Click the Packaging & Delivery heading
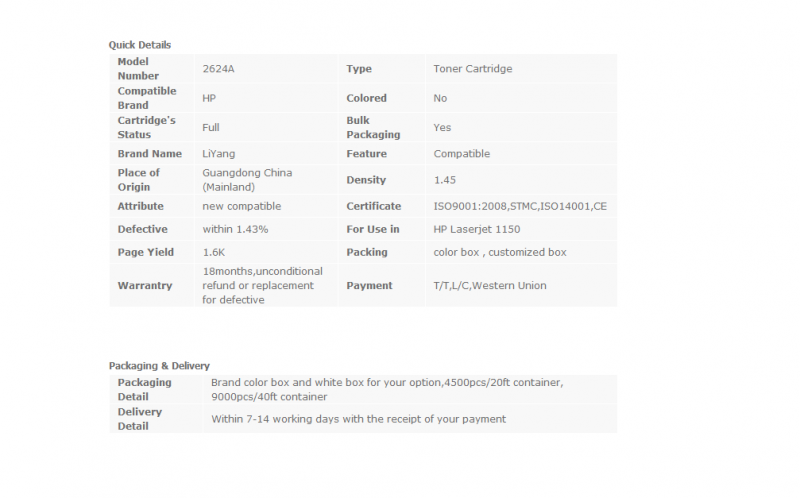 (159, 366)
